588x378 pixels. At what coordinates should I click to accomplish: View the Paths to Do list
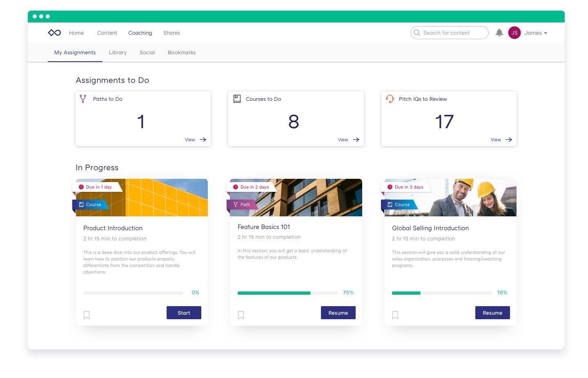pyautogui.click(x=196, y=140)
